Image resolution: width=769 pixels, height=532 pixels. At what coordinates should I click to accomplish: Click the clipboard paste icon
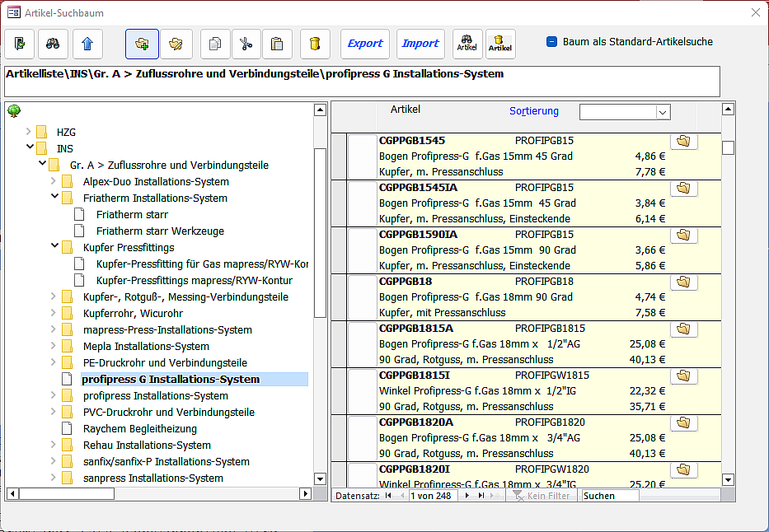click(x=277, y=44)
